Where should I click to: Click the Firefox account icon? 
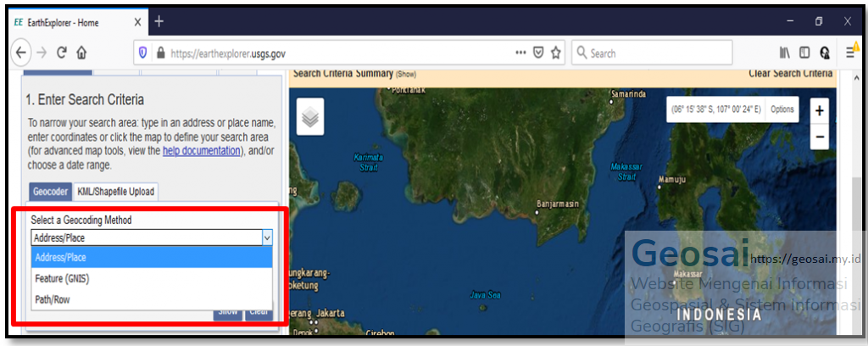click(x=824, y=53)
